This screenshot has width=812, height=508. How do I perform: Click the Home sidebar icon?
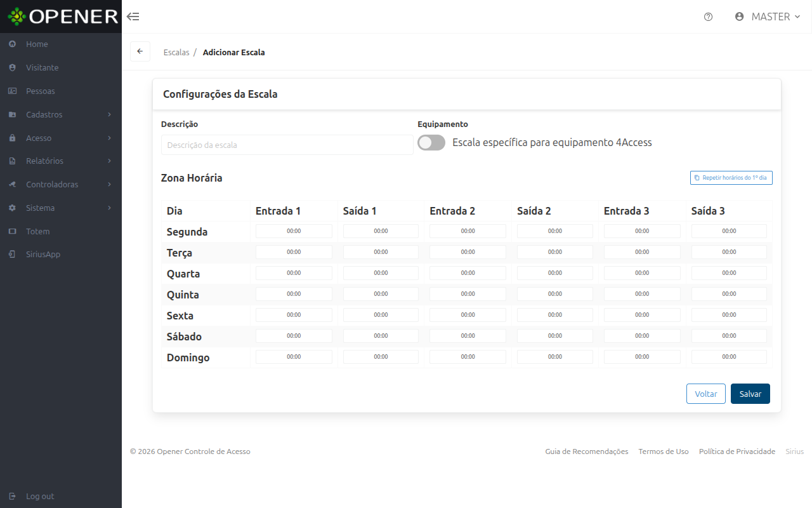tap(12, 44)
